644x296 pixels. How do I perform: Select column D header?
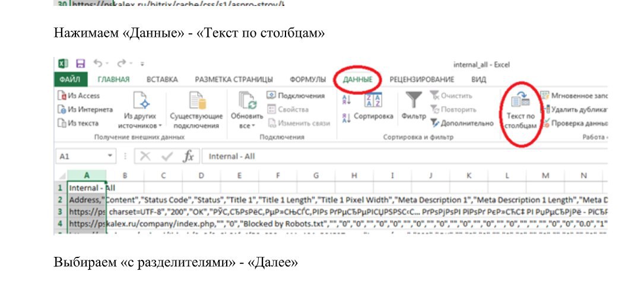click(201, 176)
